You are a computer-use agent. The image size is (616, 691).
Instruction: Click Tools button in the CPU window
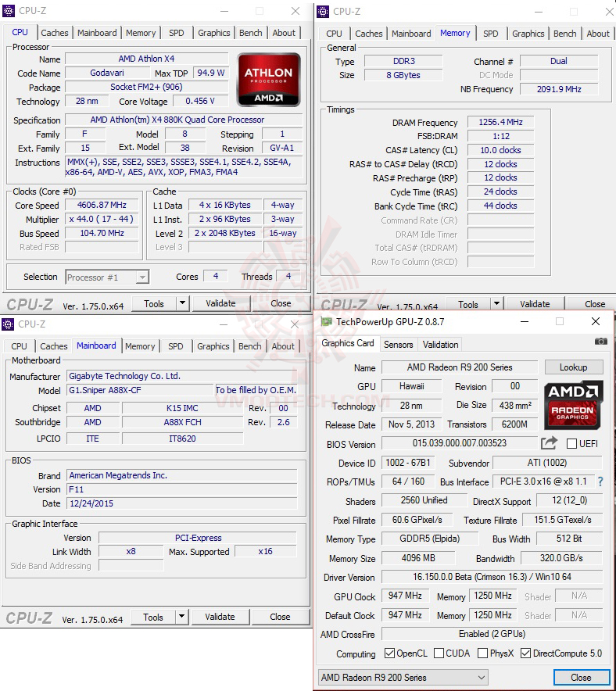click(x=154, y=303)
